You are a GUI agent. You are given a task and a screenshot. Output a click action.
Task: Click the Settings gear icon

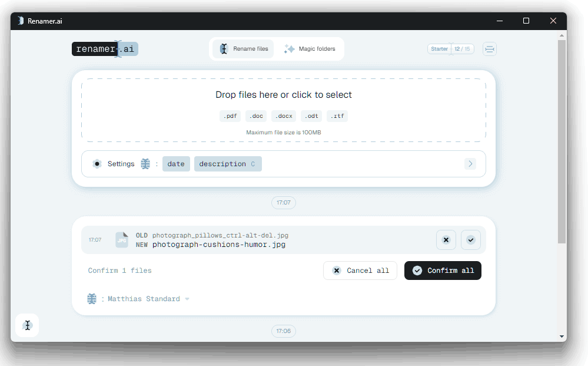pos(97,164)
